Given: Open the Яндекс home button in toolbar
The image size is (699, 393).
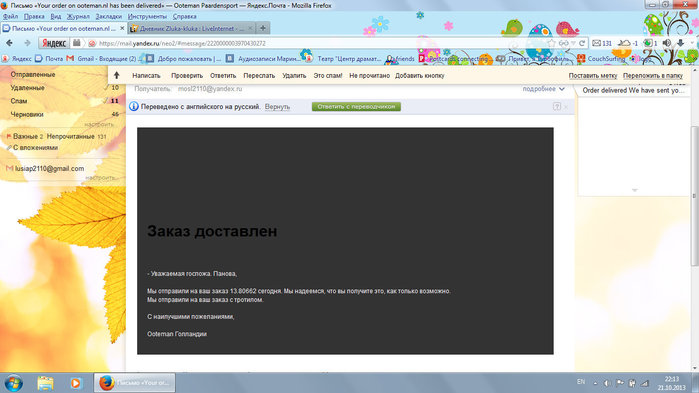Looking at the screenshot, I should click(x=54, y=43).
